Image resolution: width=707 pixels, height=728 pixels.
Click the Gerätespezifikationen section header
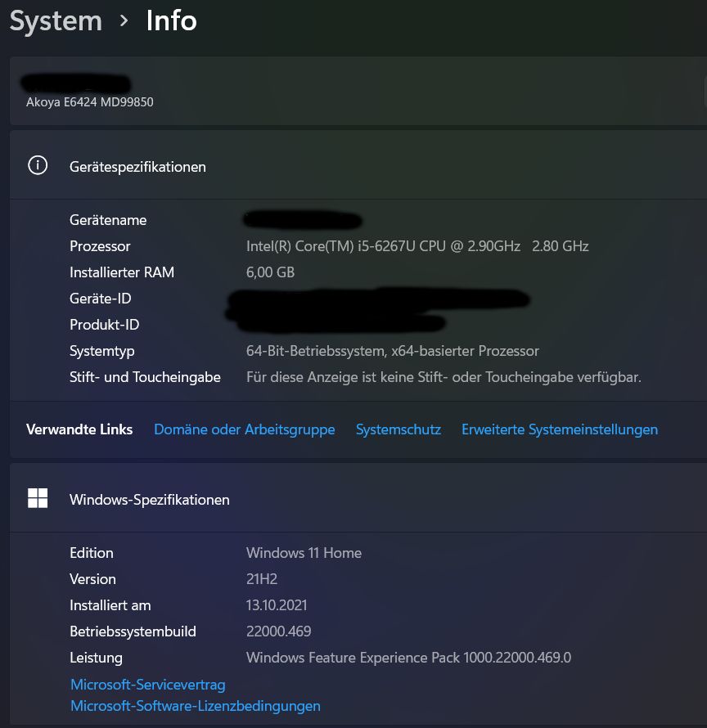[x=137, y=166]
